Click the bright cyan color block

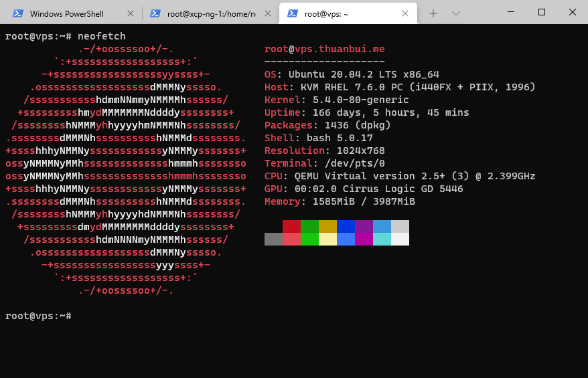tap(382, 240)
